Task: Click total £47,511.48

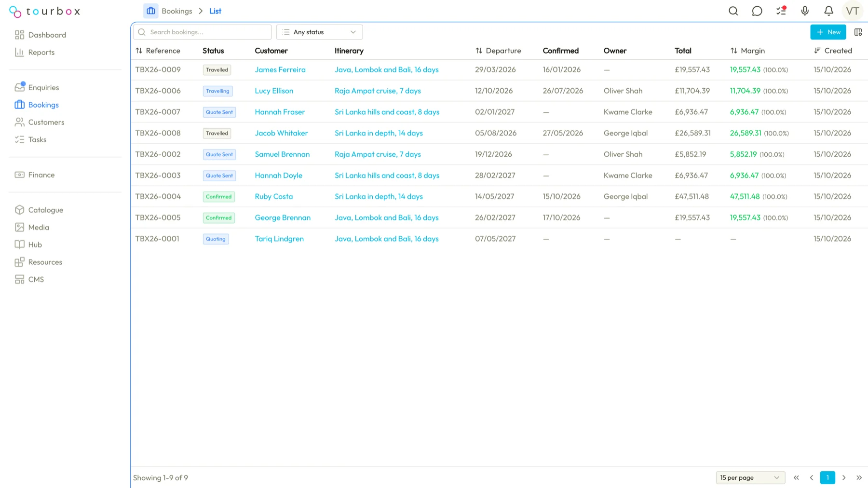Action: point(692,196)
